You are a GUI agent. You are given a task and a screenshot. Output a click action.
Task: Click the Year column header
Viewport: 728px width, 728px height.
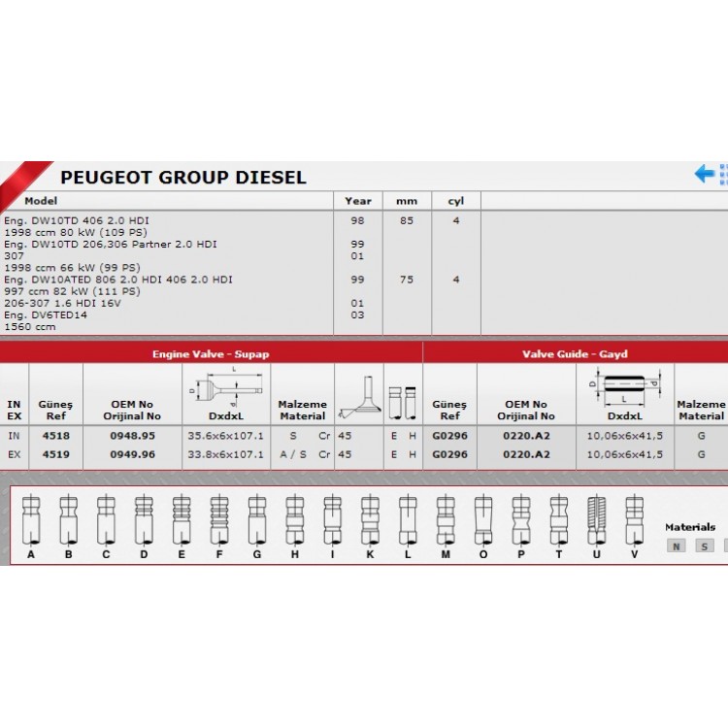(x=358, y=201)
